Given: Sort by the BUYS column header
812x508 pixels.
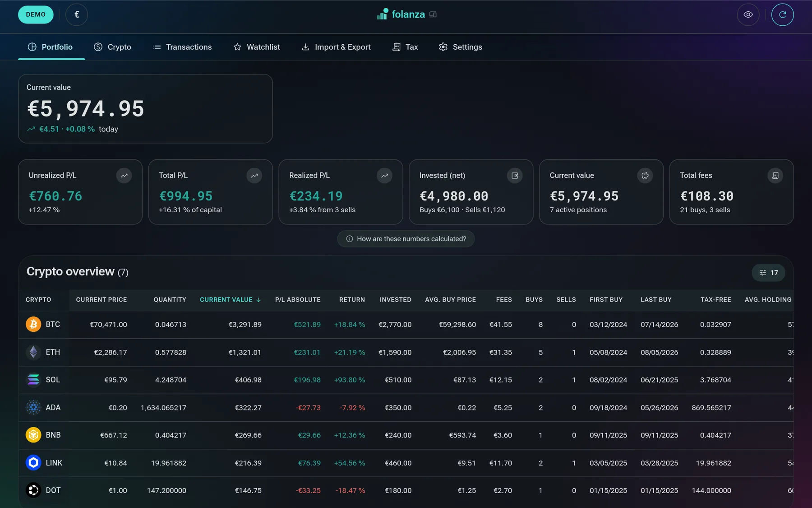Looking at the screenshot, I should (534, 300).
